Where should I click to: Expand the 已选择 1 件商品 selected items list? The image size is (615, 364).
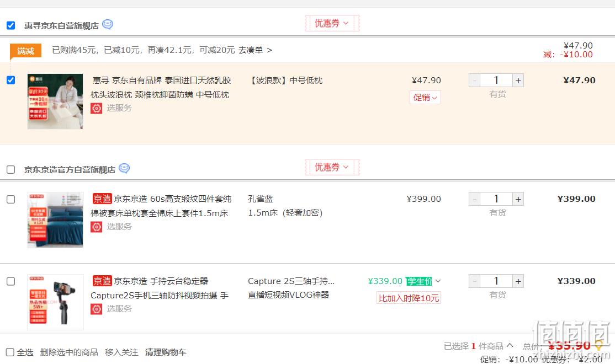(510, 345)
